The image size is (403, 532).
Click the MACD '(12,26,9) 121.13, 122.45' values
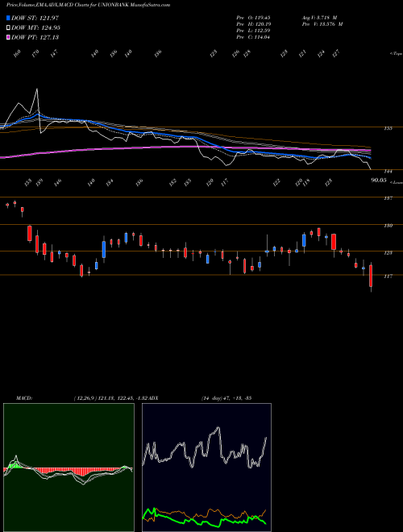pos(103,398)
